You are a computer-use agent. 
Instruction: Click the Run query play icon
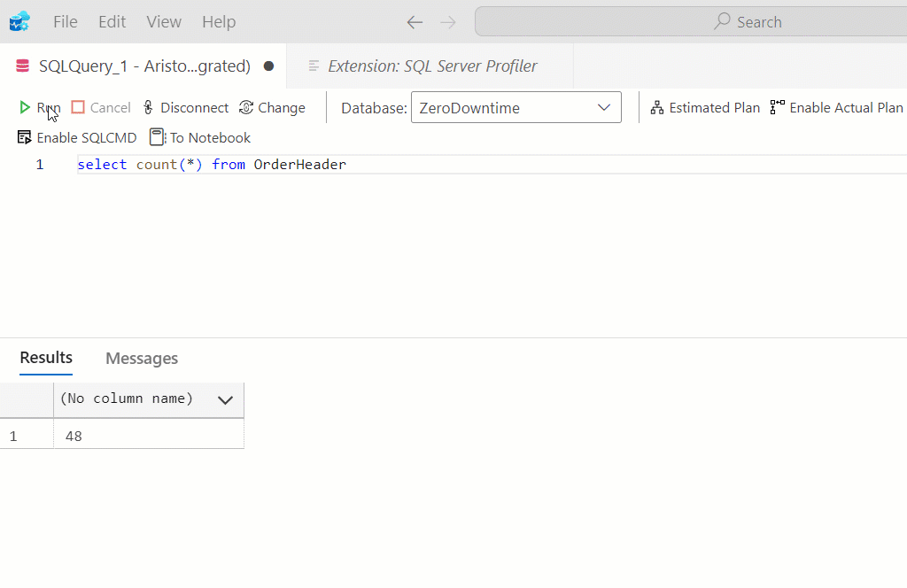point(25,108)
